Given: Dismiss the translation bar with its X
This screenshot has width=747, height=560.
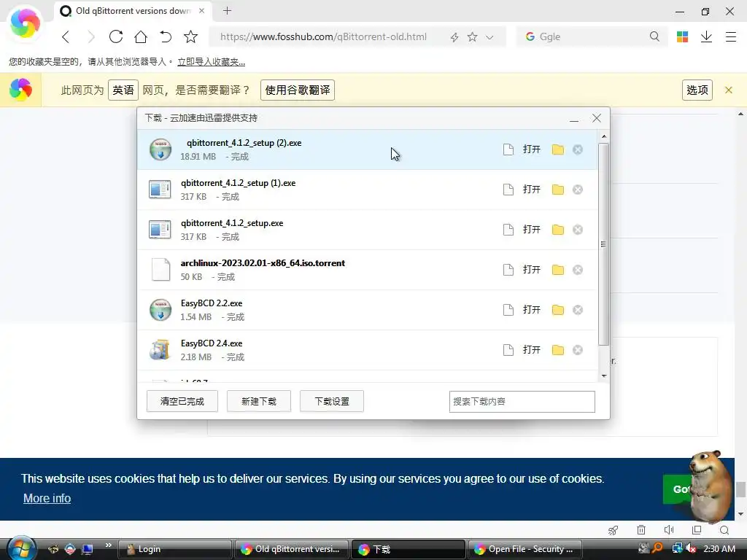Looking at the screenshot, I should pyautogui.click(x=729, y=90).
